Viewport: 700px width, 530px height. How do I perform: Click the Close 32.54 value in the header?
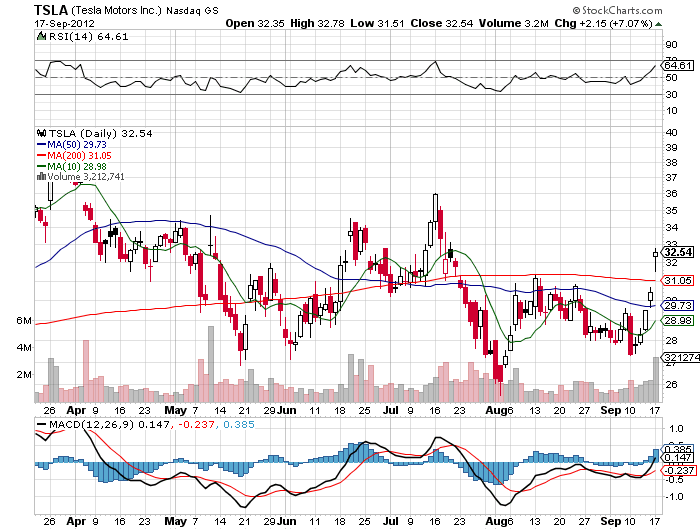442,23
